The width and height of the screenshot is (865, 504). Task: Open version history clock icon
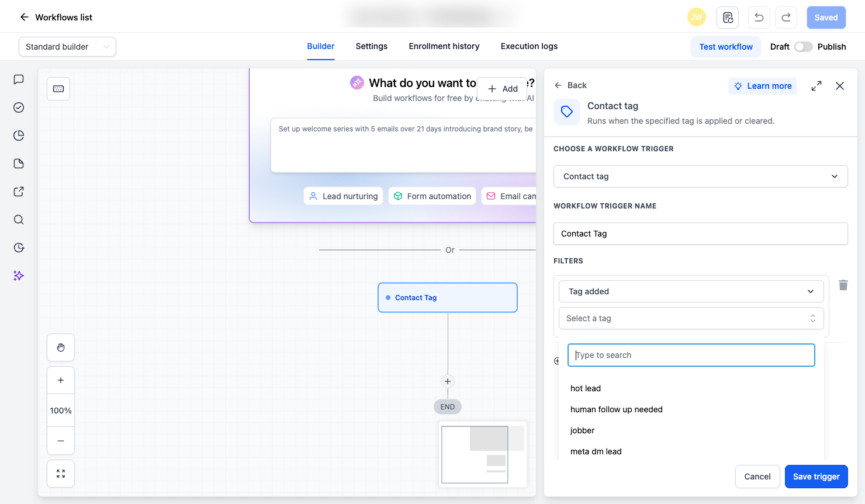click(19, 248)
